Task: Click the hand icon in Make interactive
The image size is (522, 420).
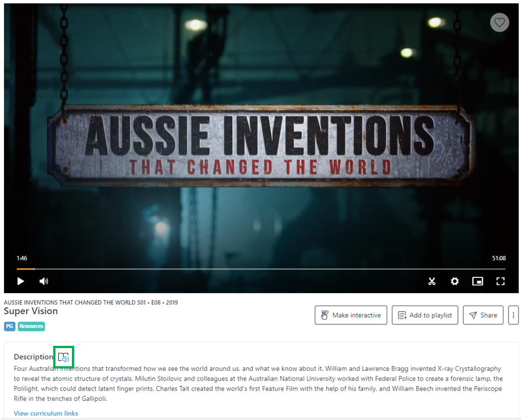Action: pos(324,315)
